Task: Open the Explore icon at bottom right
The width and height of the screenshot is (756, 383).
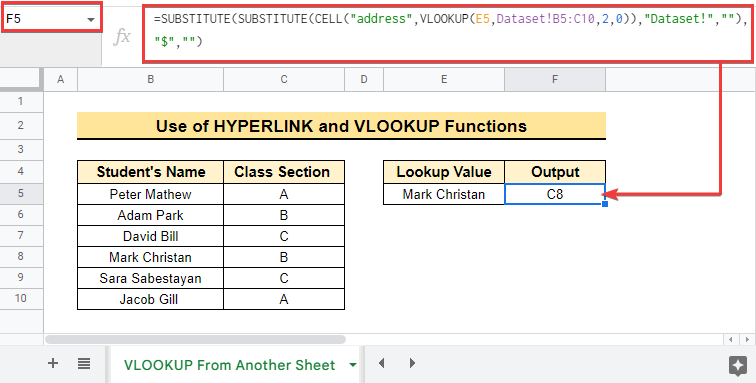Action: pyautogui.click(x=738, y=366)
